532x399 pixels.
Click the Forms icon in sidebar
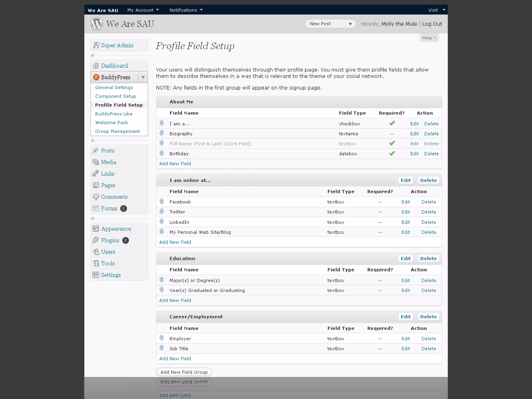click(96, 208)
